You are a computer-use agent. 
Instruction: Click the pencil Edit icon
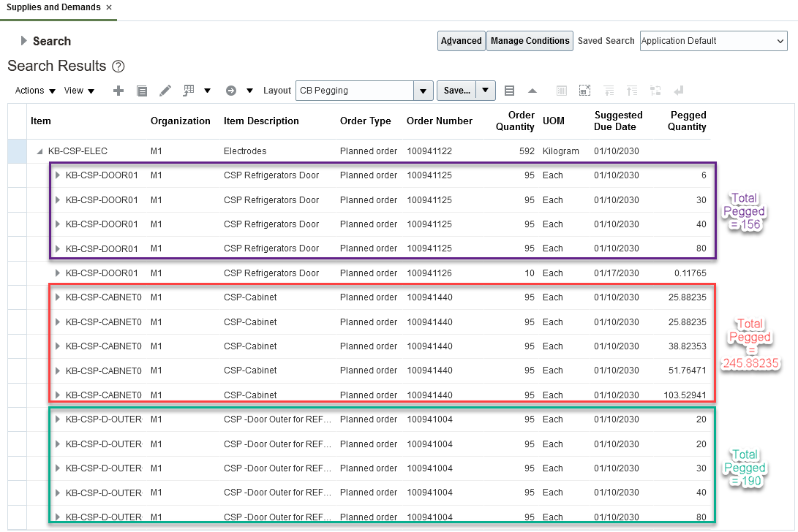[x=165, y=91]
